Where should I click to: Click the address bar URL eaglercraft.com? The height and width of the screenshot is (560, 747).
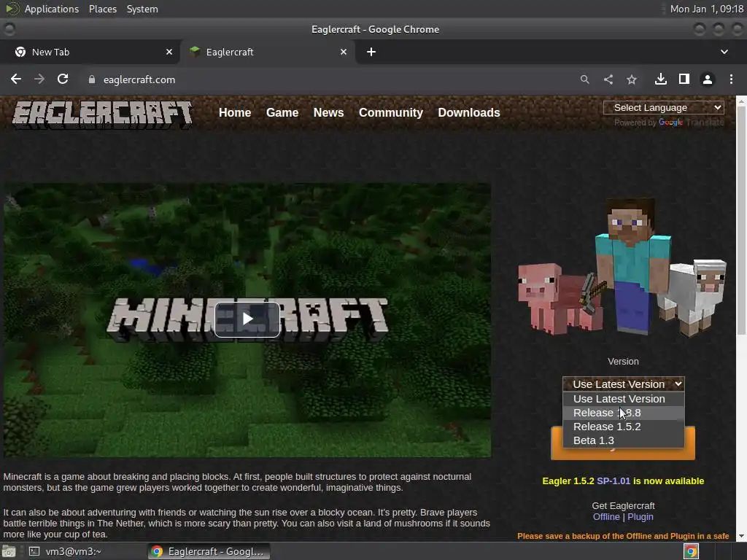pyautogui.click(x=139, y=79)
